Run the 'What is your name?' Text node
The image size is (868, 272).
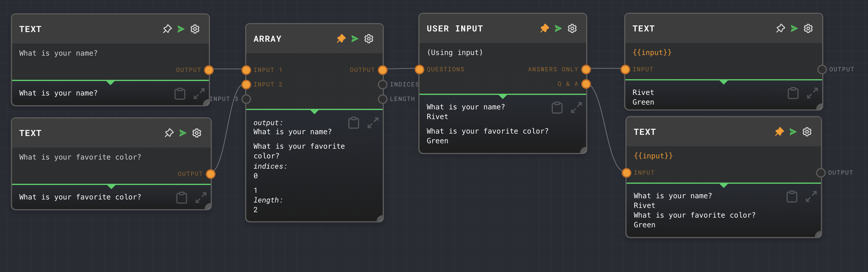coord(181,29)
